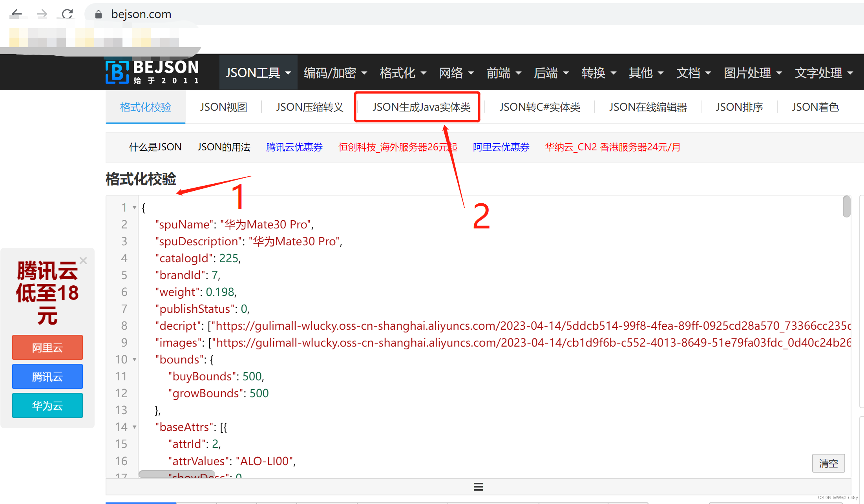Click the browser forward arrow
Screen dimensions: 864x504
point(42,14)
